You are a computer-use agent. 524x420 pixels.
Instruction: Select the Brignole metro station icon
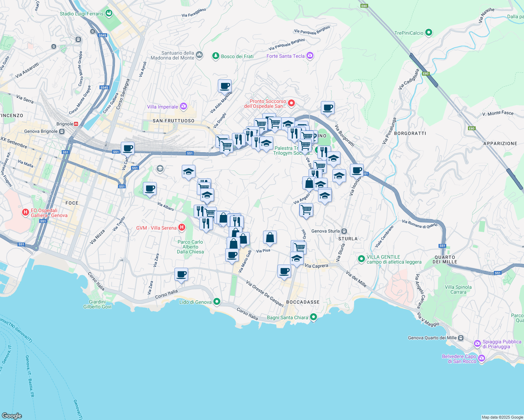pos(76,124)
